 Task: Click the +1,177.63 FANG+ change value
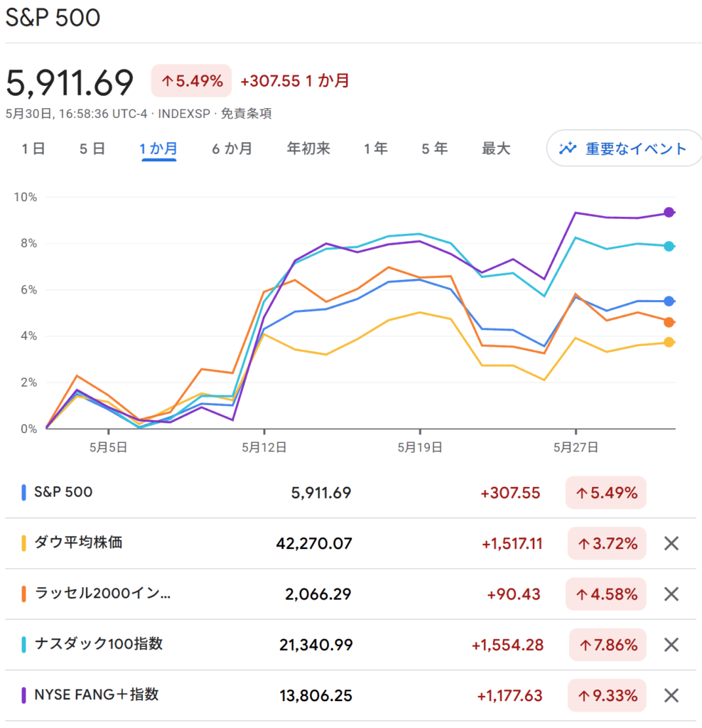(x=510, y=695)
